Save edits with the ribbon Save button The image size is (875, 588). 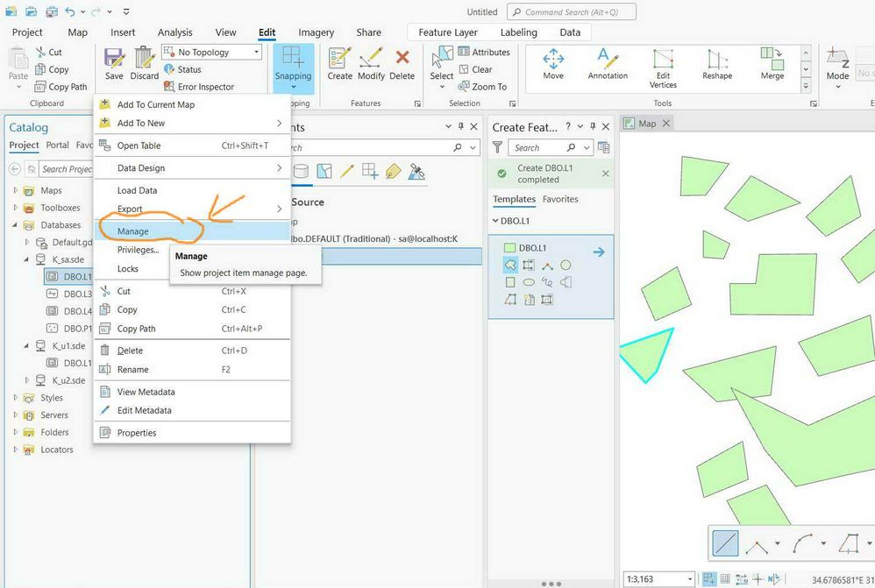click(114, 64)
